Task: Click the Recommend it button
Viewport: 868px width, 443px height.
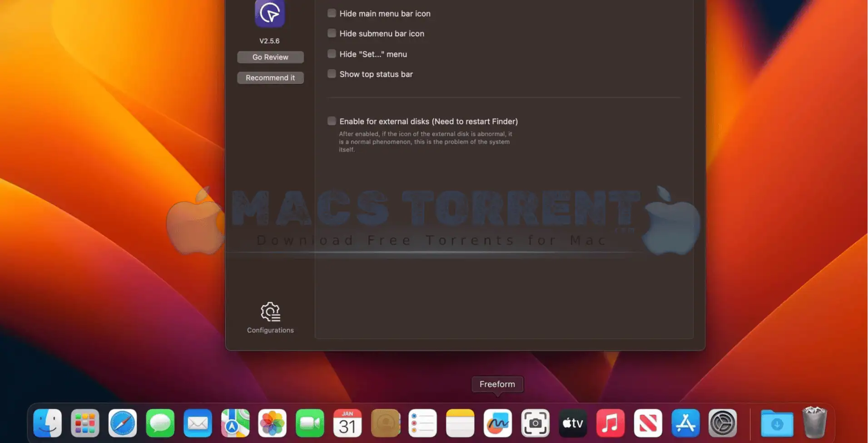Action: (x=270, y=78)
